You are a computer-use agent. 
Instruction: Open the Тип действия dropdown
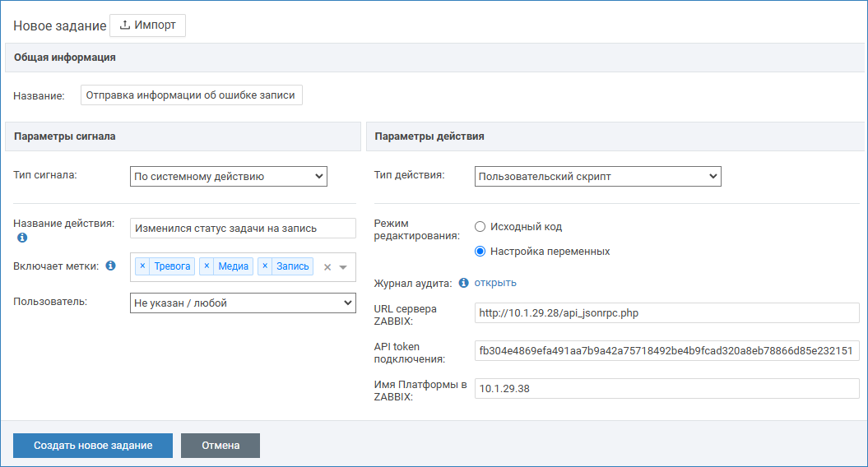[597, 176]
